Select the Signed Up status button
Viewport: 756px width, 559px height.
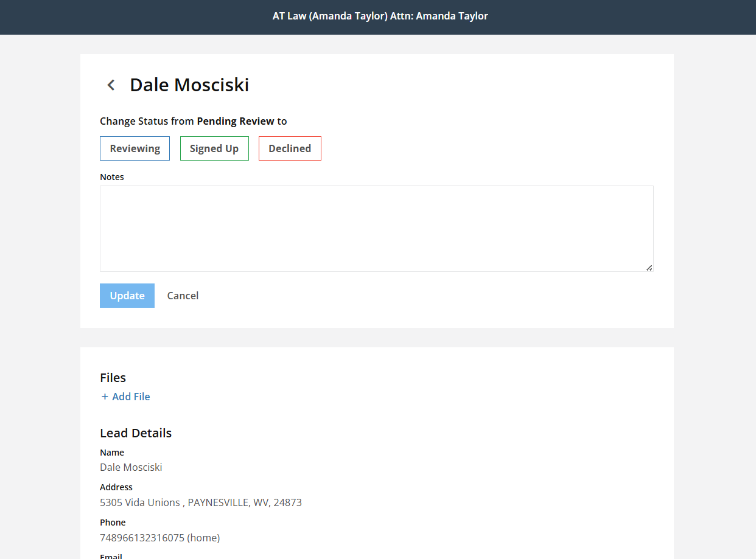(x=214, y=148)
